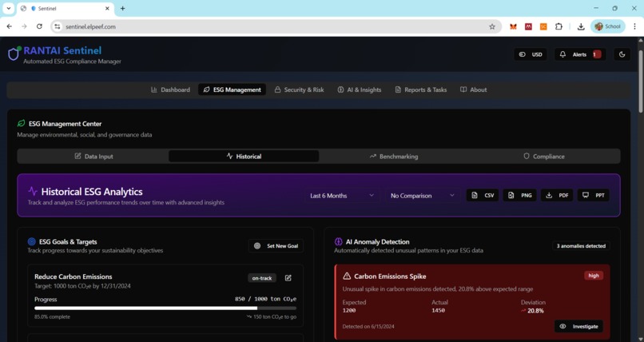Open the MetaMask fox extension

(513, 26)
